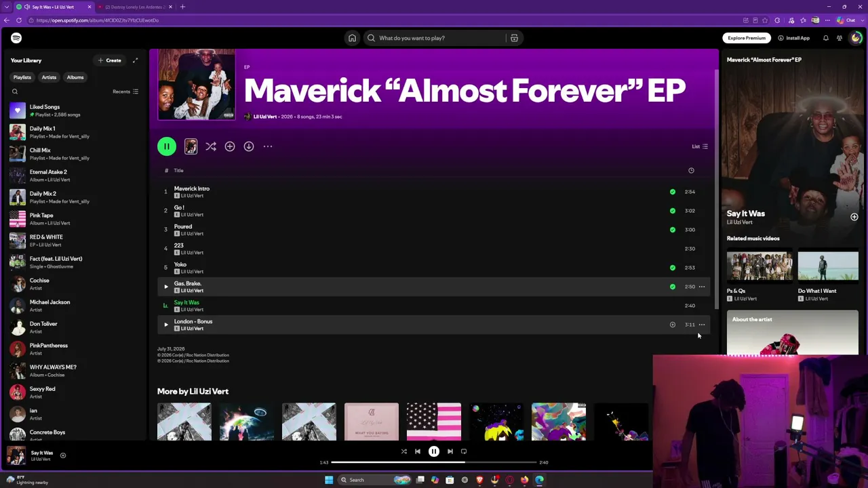The width and height of the screenshot is (868, 488).
Task: Open the user profile avatar menu
Action: pos(856,38)
